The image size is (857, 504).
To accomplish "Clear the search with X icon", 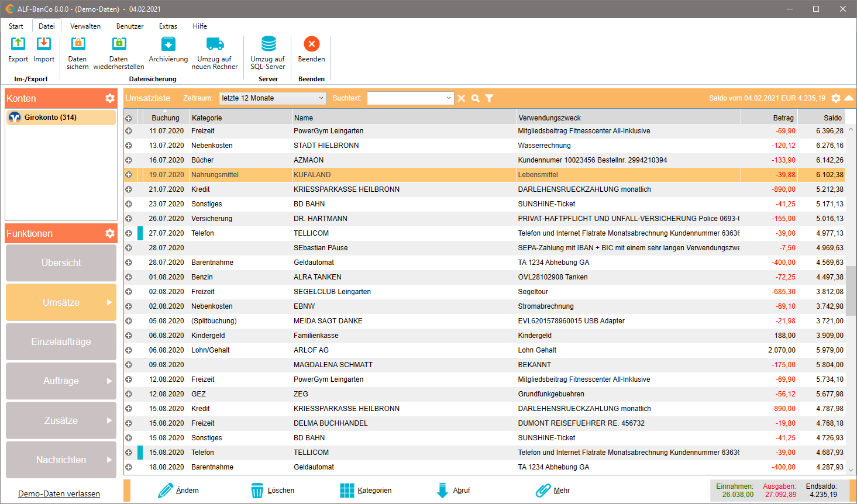I will [x=462, y=98].
